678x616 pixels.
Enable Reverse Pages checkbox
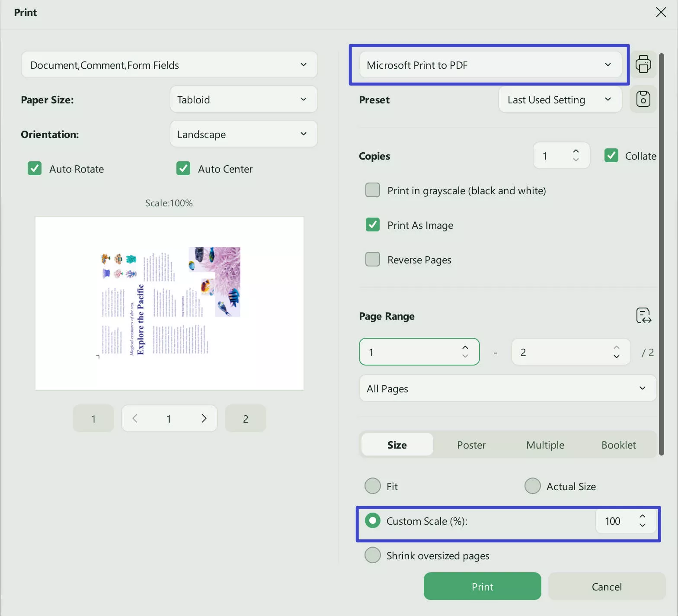(x=373, y=259)
